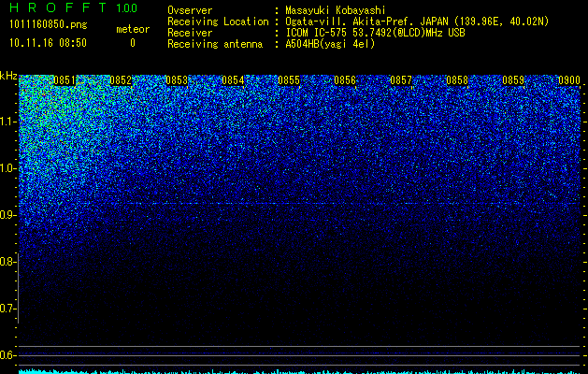588x374 pixels.
Task: Click the 0.7 kHz axis label
Action: [8, 309]
